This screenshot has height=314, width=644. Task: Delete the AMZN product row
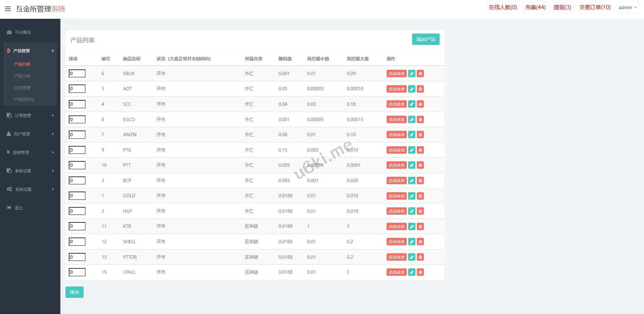420,135
